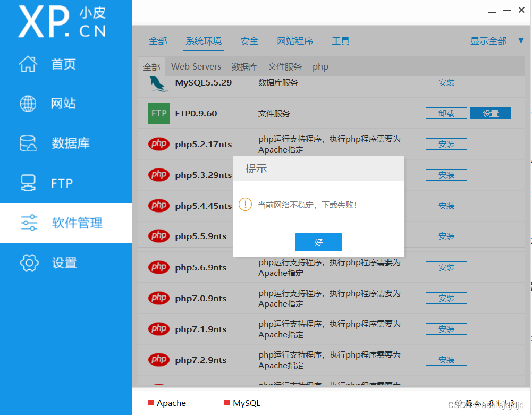
Task: Install php5.4.45nts with 安装 button
Action: click(446, 206)
